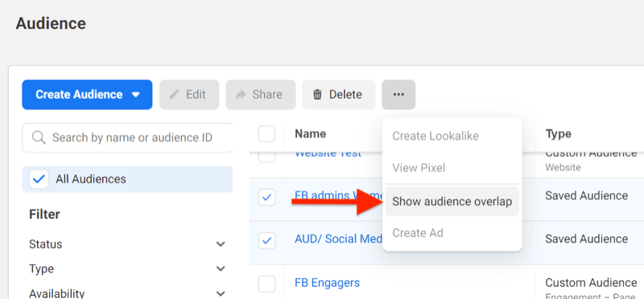Image resolution: width=644 pixels, height=299 pixels.
Task: Uncheck the AUD/ Social Media audience checkbox
Action: [x=267, y=240]
